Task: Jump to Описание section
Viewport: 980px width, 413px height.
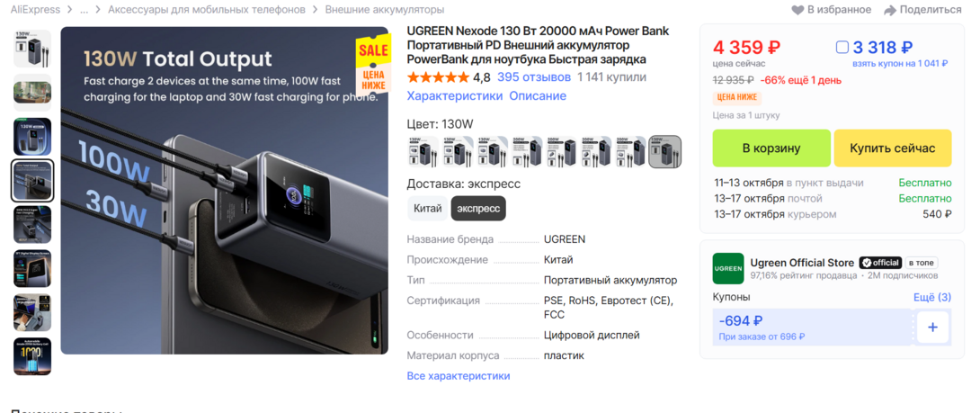Action: coord(538,96)
